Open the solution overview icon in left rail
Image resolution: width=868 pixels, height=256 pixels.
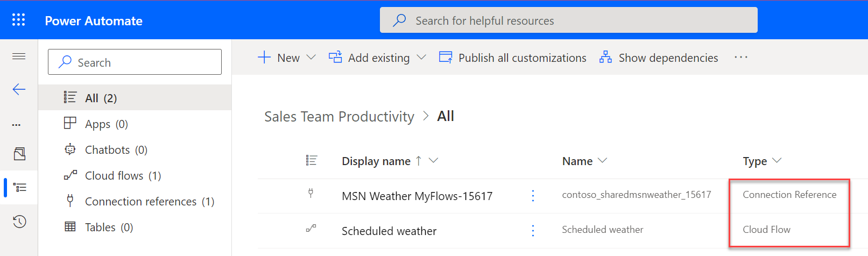point(19,154)
